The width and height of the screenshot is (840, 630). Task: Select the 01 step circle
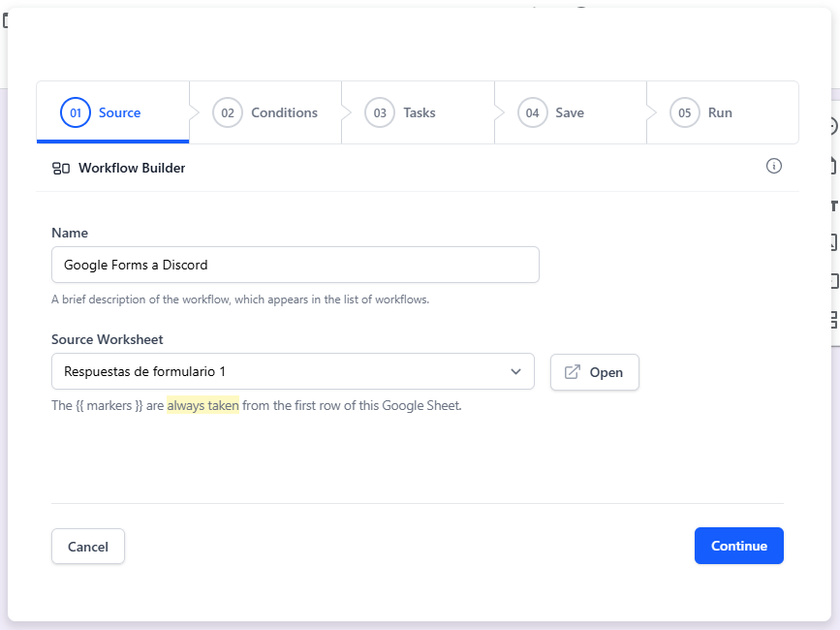(74, 112)
